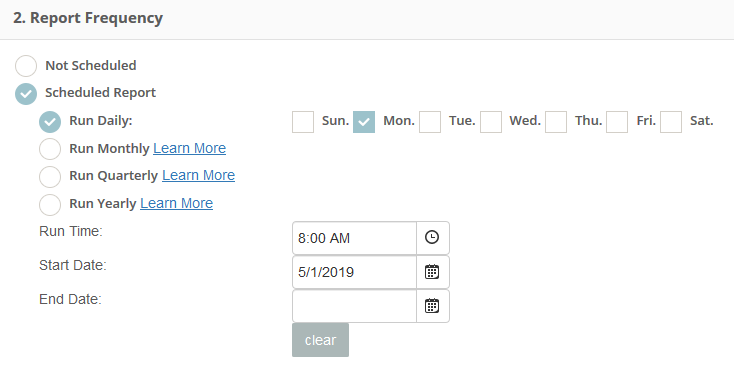Screen dimensions: 734x383
Task: Enable the Sunday checkbox
Action: point(303,122)
